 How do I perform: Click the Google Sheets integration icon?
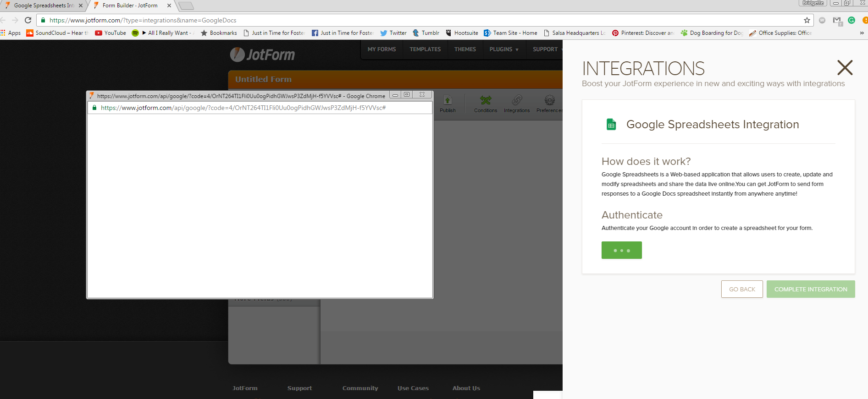click(x=611, y=125)
